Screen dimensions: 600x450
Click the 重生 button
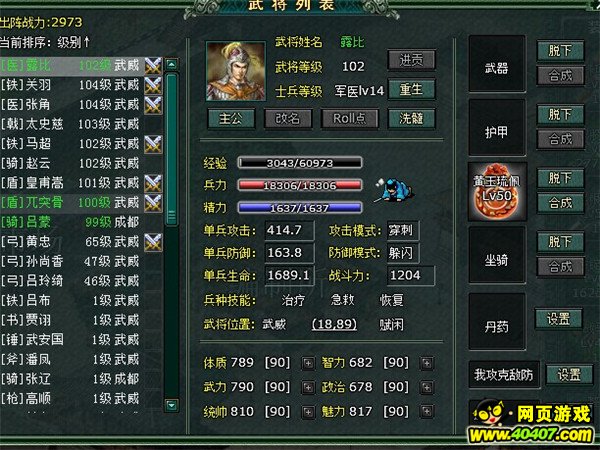click(411, 90)
